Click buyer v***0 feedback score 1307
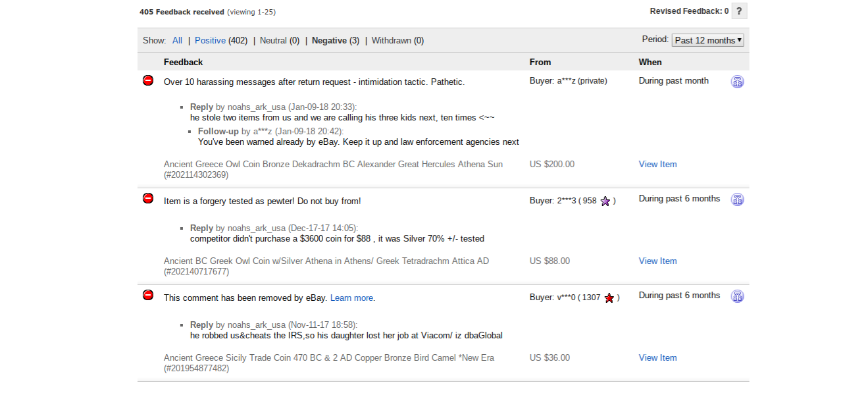868x393 pixels. click(x=592, y=298)
